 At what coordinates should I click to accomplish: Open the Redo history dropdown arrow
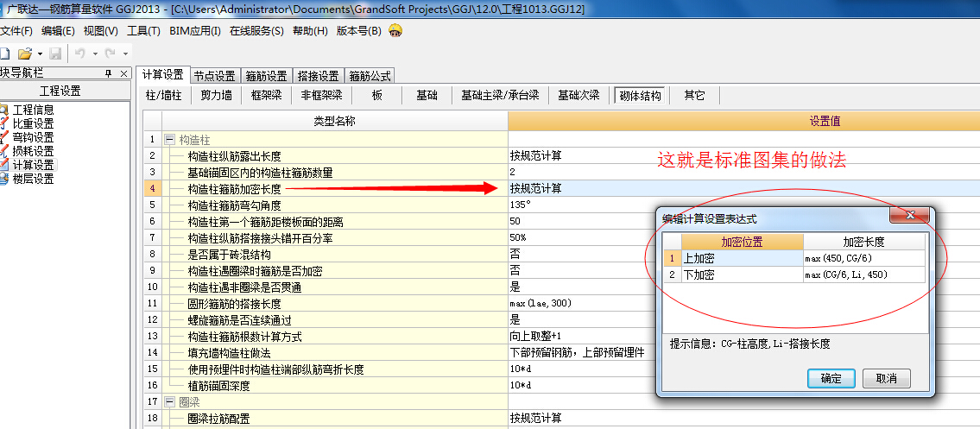(125, 54)
